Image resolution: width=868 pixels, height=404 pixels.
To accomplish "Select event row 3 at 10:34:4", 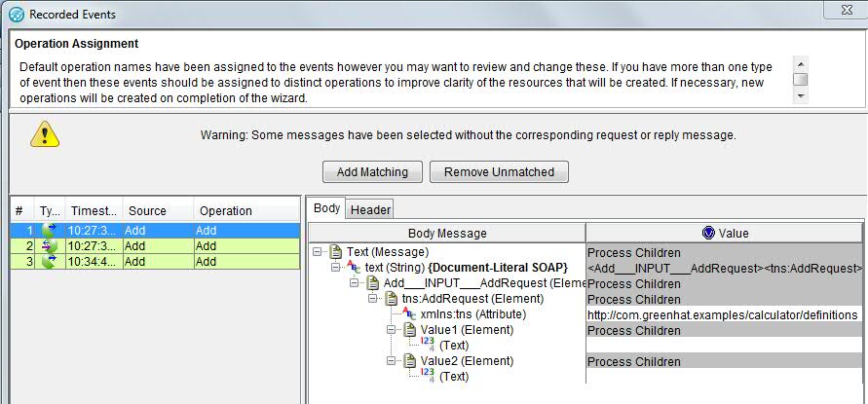I will tap(155, 261).
